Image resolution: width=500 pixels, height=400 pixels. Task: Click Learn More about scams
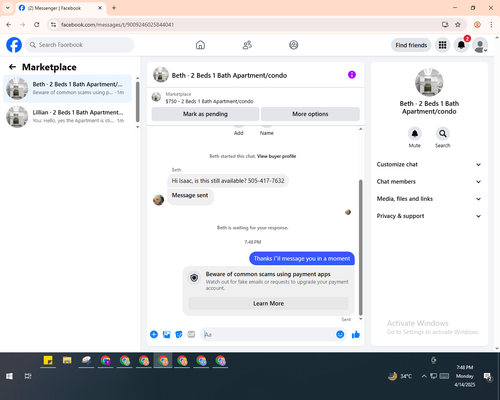click(268, 303)
